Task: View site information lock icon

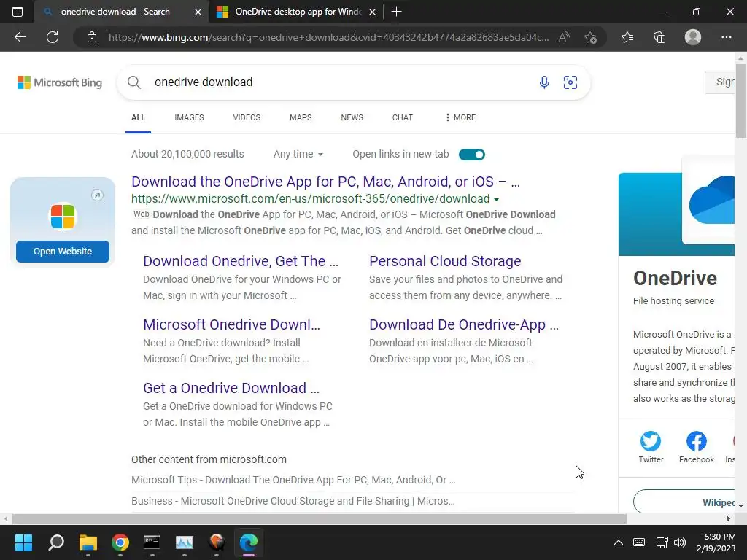Action: (92, 37)
